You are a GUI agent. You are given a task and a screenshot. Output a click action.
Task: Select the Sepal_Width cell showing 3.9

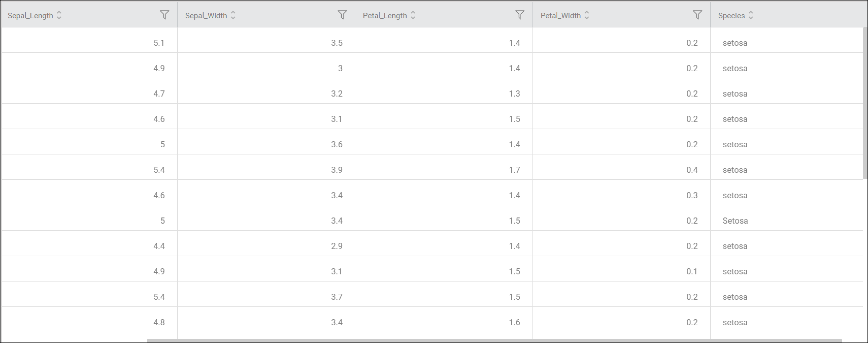[266, 170]
